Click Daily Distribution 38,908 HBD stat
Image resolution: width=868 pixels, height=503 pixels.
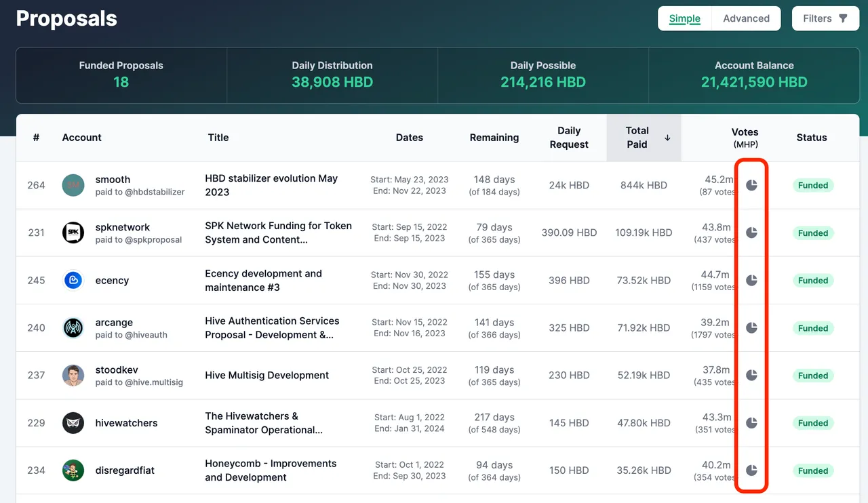pos(332,75)
